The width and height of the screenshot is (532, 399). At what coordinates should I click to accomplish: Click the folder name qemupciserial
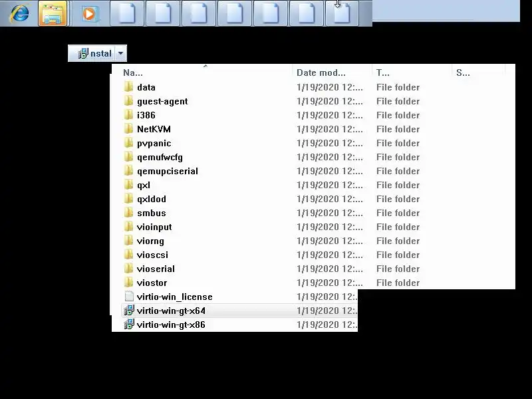[x=168, y=172]
